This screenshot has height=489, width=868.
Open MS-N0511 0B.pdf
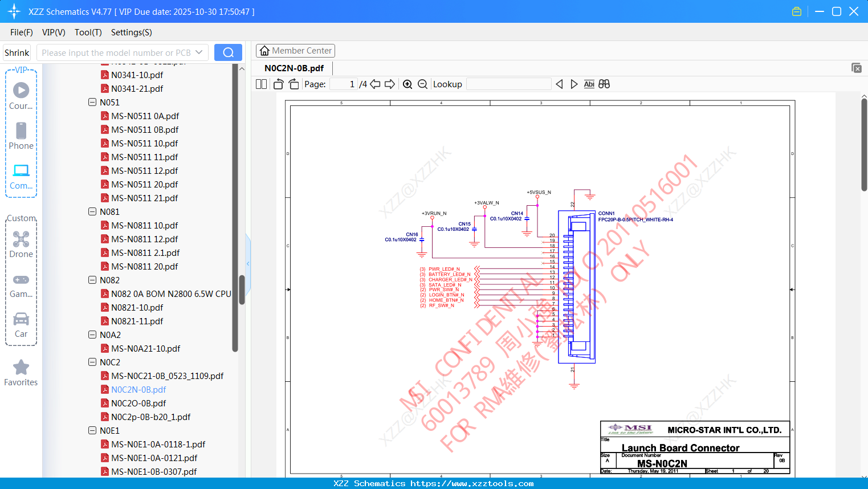(x=145, y=130)
